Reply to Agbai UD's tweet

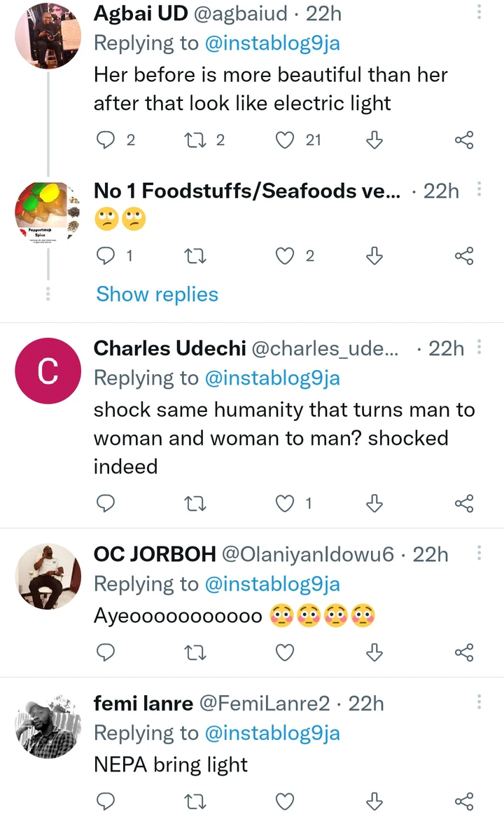[105, 140]
